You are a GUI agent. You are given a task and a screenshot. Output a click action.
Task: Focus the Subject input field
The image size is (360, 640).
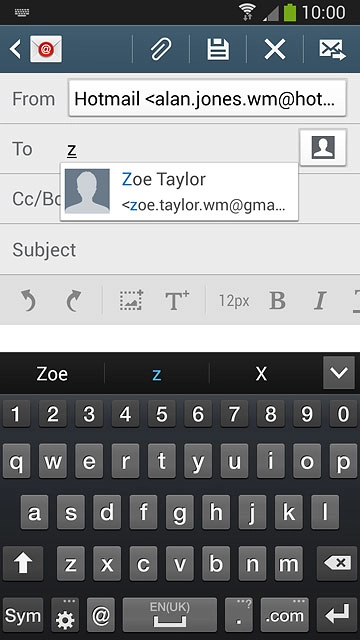tap(180, 249)
